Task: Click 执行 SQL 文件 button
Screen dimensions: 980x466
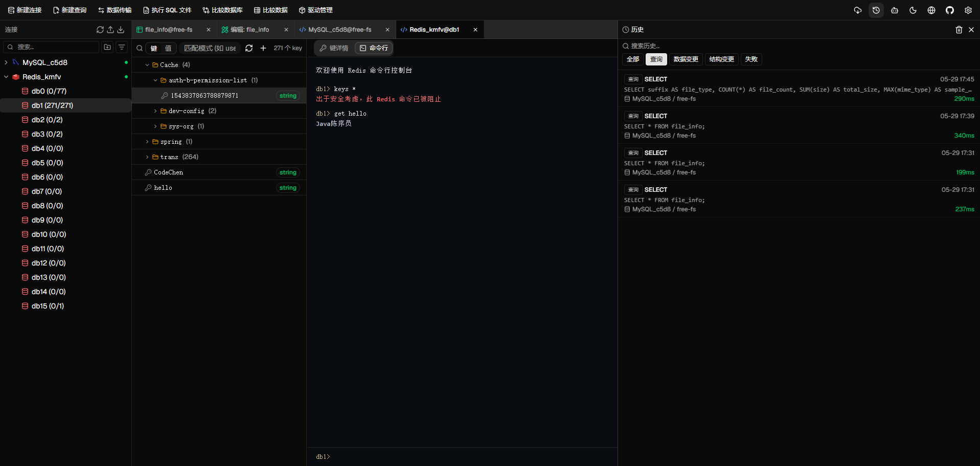Action: pyautogui.click(x=167, y=10)
